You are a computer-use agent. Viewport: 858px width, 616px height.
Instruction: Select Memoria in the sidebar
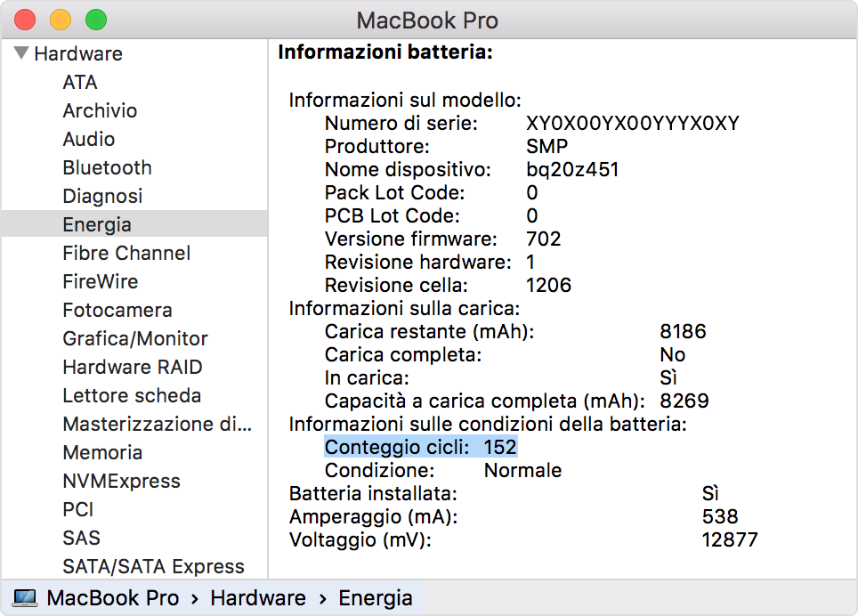click(102, 452)
